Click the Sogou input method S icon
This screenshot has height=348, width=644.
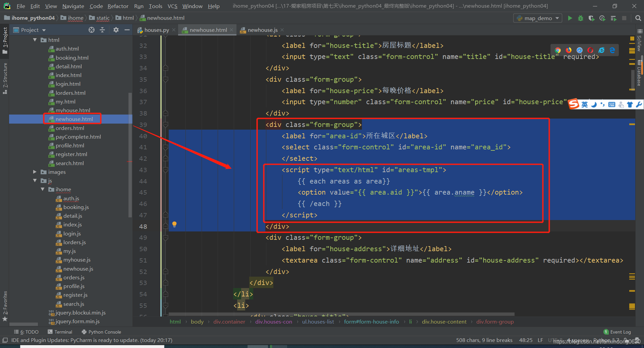(574, 104)
